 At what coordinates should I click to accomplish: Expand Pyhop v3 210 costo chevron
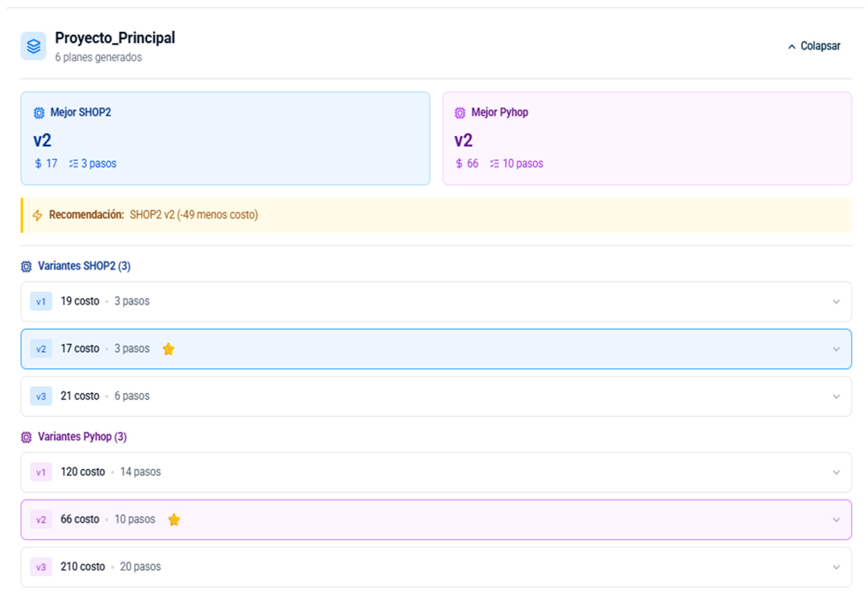pos(836,567)
